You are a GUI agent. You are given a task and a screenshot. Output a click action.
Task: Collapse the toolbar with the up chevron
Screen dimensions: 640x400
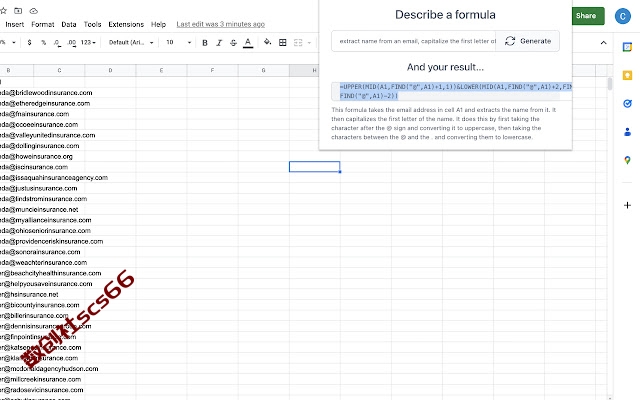(x=603, y=42)
